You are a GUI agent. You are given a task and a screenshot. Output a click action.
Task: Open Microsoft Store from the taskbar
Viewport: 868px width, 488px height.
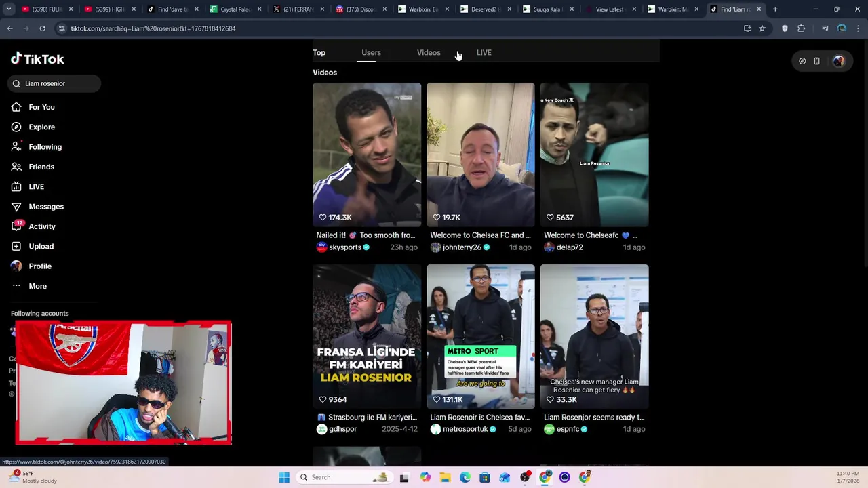point(485,477)
